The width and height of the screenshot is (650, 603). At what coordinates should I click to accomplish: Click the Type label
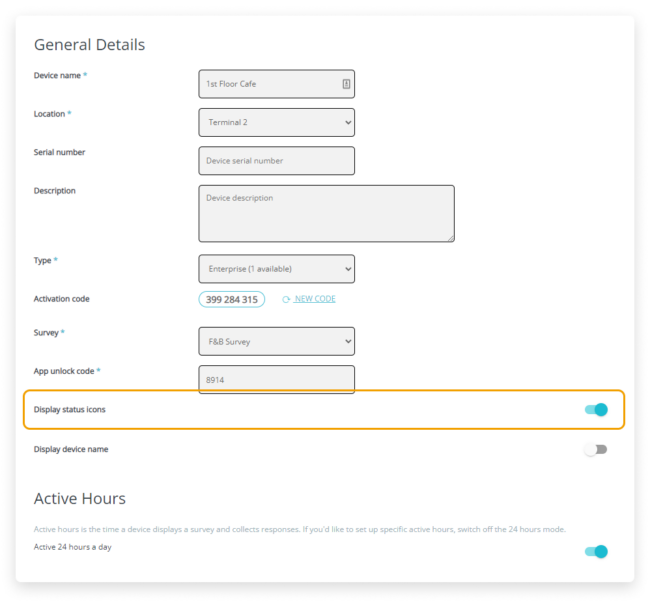coord(42,260)
